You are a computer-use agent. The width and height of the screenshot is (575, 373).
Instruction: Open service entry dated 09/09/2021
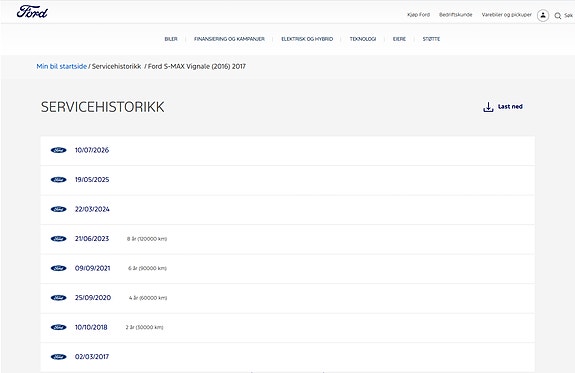click(x=288, y=269)
